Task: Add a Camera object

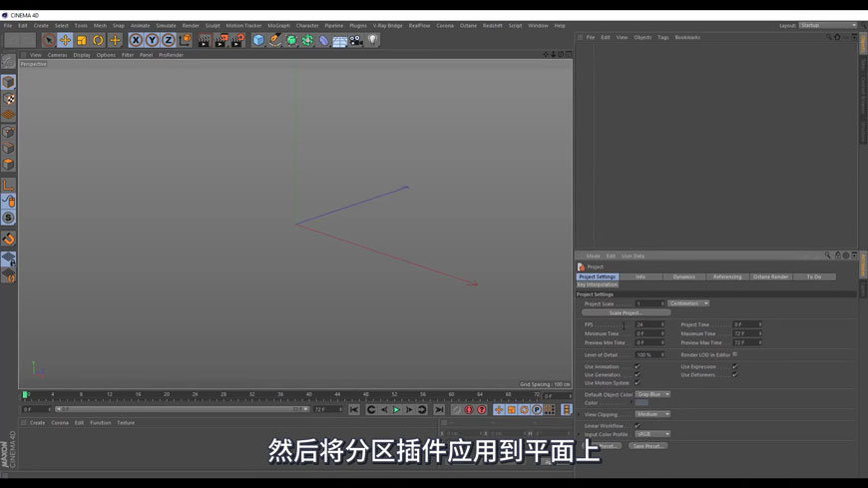Action: click(356, 40)
